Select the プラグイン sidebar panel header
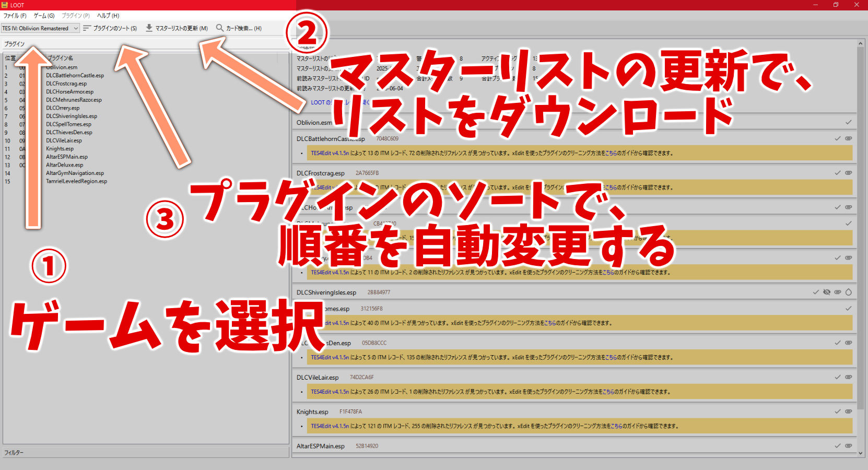This screenshot has height=470, width=868. [x=146, y=44]
